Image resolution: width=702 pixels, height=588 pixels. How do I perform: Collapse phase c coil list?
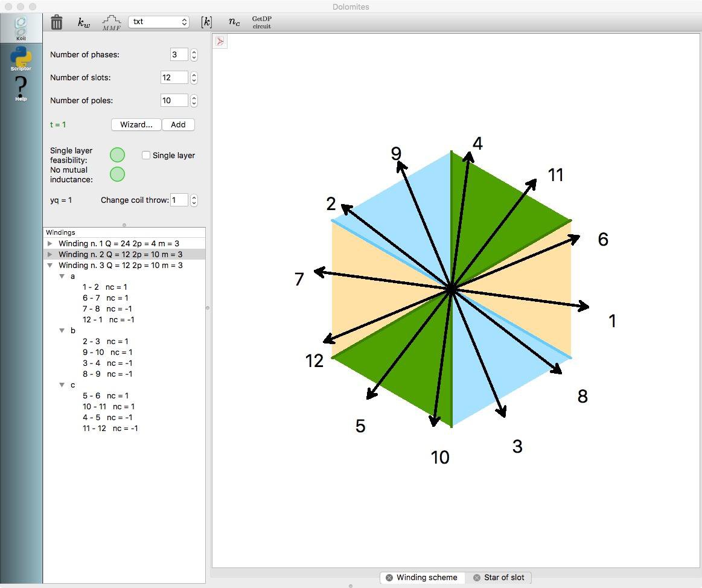pyautogui.click(x=62, y=385)
